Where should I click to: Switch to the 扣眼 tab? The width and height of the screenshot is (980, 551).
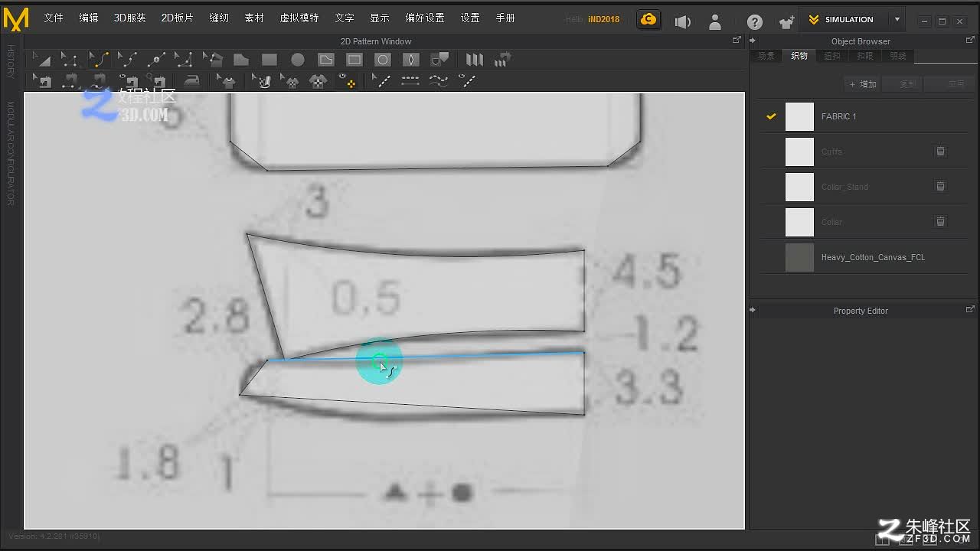pos(865,57)
